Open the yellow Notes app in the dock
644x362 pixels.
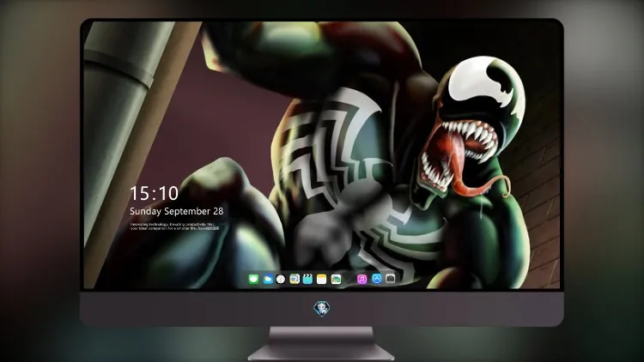322,279
